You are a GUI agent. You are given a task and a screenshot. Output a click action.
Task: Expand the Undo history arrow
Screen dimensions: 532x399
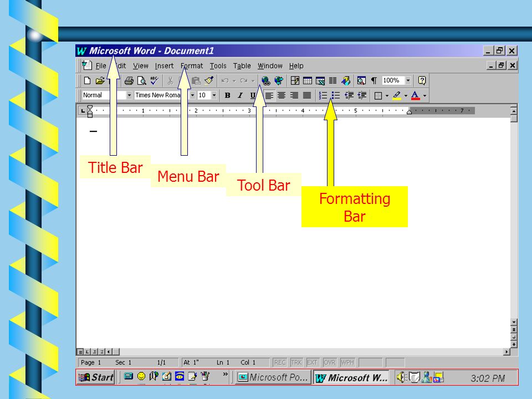(234, 81)
